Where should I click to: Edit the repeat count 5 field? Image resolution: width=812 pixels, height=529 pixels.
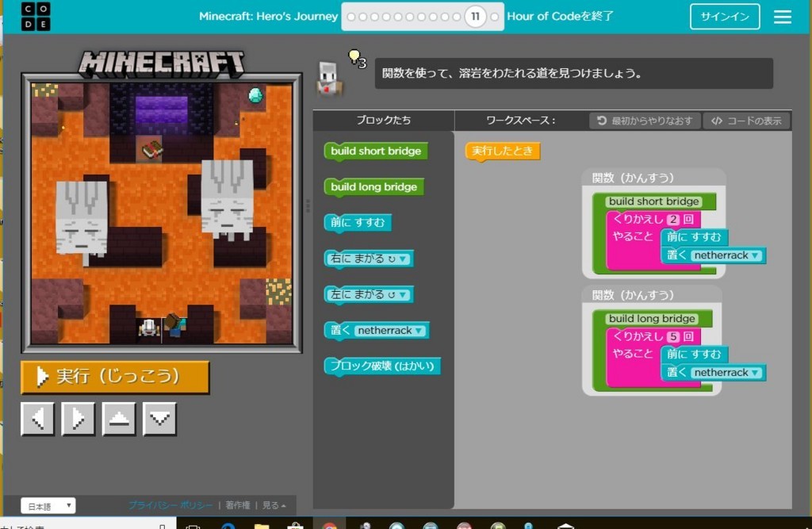[672, 337]
